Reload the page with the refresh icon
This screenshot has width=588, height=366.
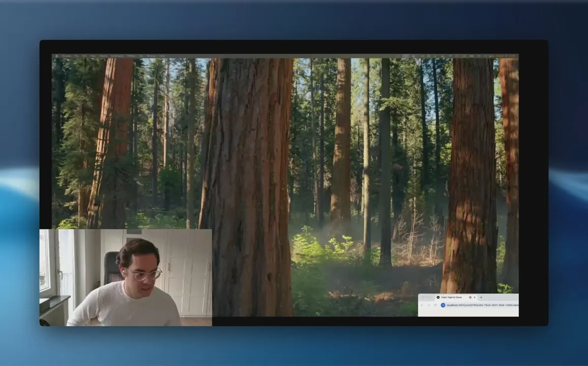coord(435,306)
